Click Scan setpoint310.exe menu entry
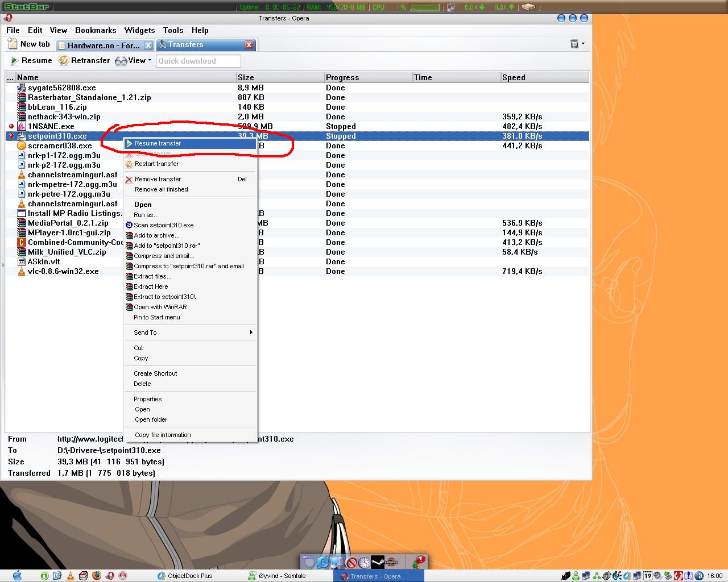 click(x=190, y=225)
